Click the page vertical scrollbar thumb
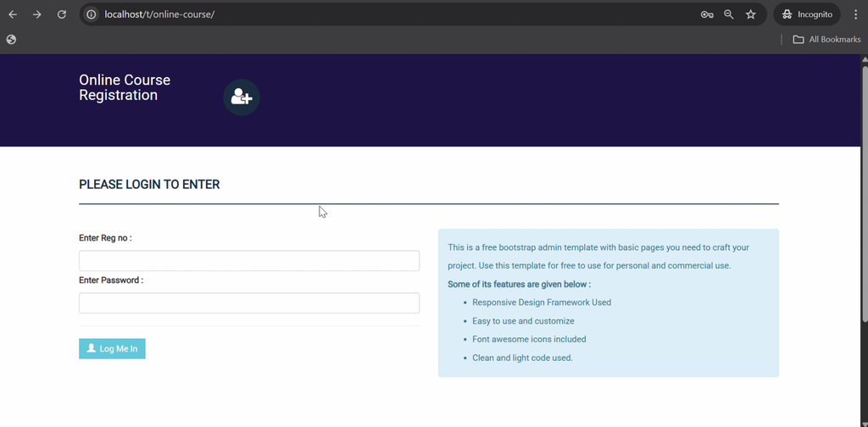This screenshot has width=868, height=427. pyautogui.click(x=865, y=192)
